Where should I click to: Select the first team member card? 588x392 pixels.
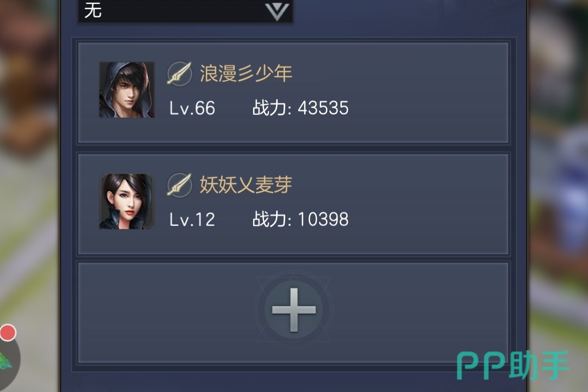pos(293,93)
